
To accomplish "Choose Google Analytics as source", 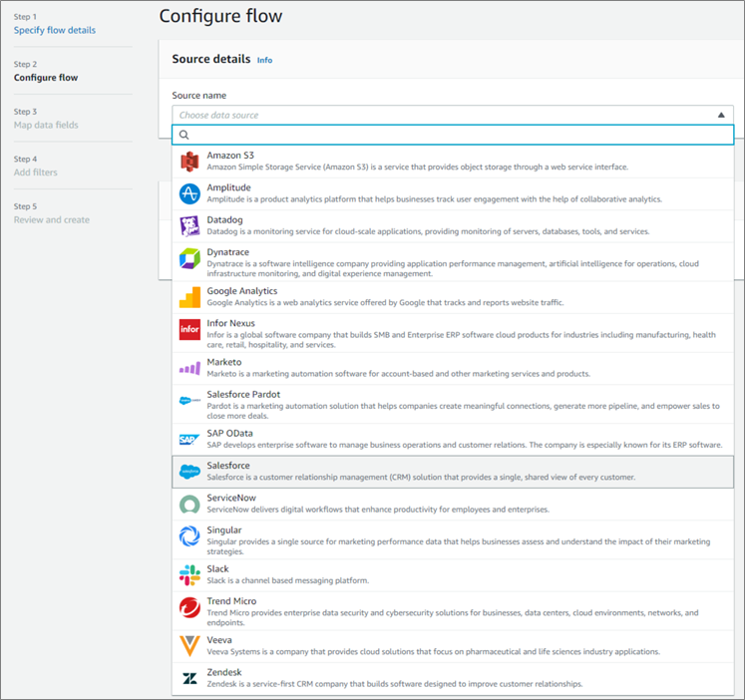I will click(453, 297).
